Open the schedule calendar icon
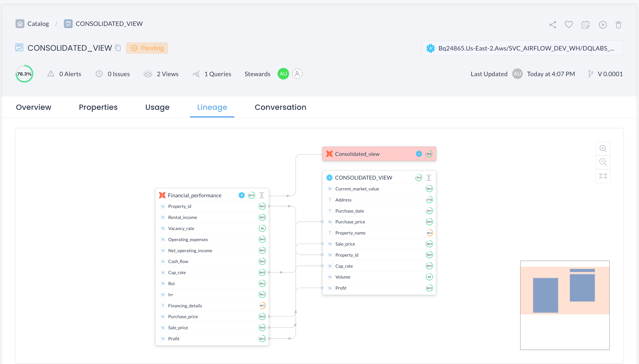Screen dimensions: 639x364 point(585,25)
